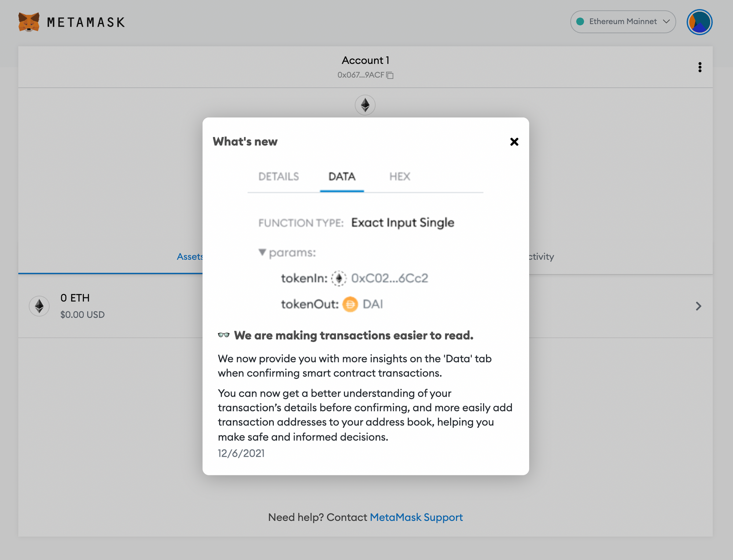Click the MetaMask fox logo
Screen dimensions: 733x560
pyautogui.click(x=29, y=22)
